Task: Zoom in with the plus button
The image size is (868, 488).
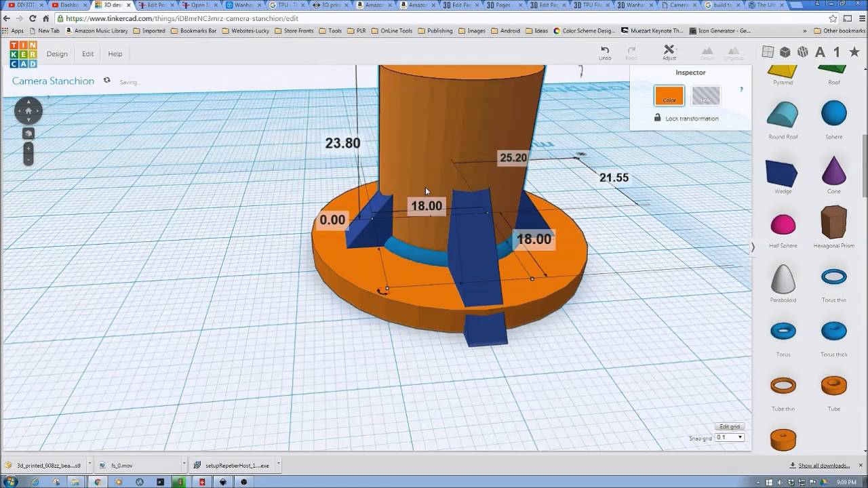Action: coord(28,148)
